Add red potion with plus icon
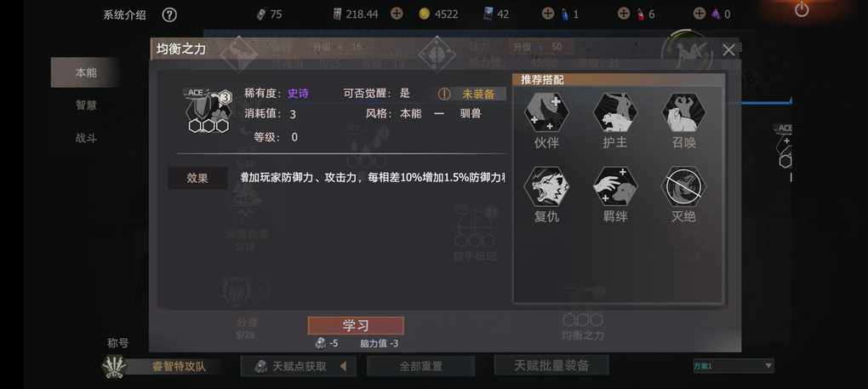 624,14
